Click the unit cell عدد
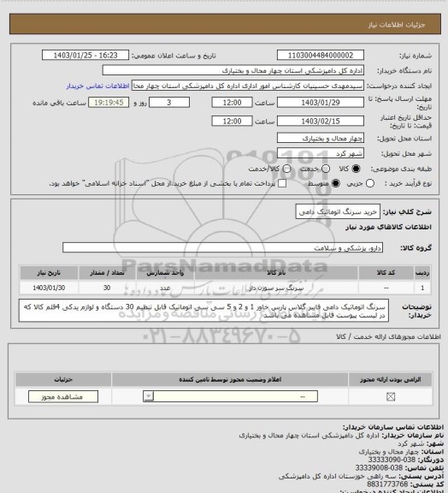Screen dimensions: 448x493 point(165,288)
